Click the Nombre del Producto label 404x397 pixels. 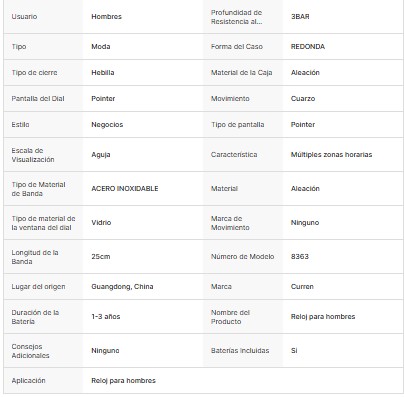point(230,317)
